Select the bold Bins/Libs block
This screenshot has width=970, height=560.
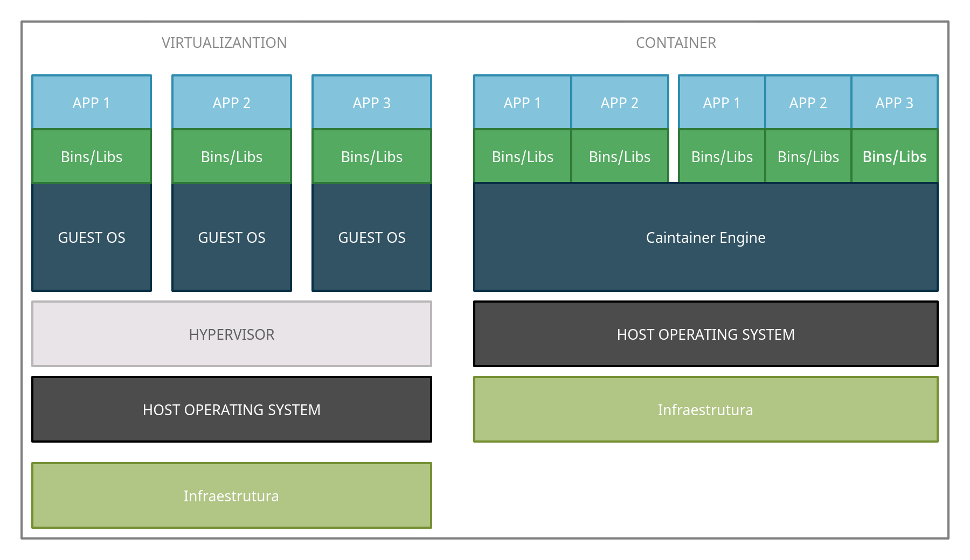pos(895,156)
